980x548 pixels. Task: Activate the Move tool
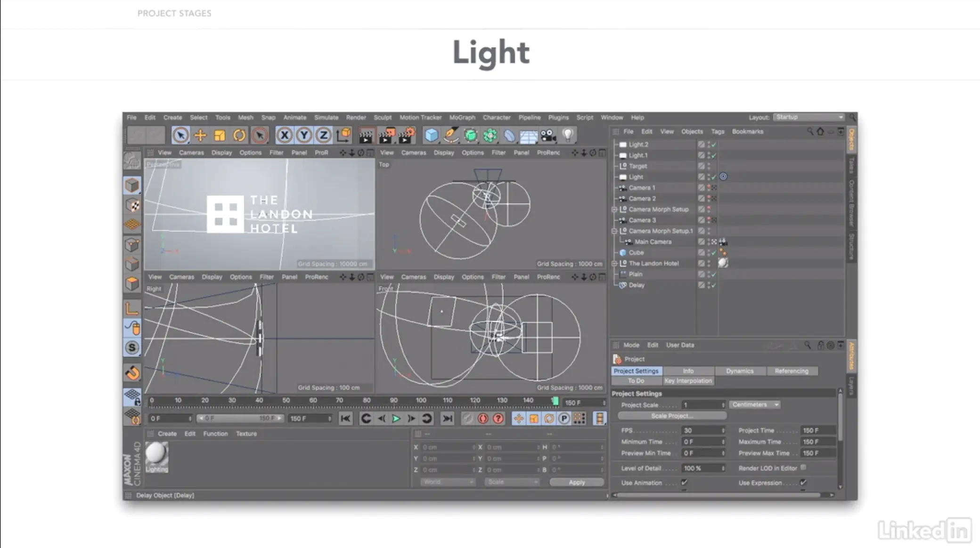point(200,136)
